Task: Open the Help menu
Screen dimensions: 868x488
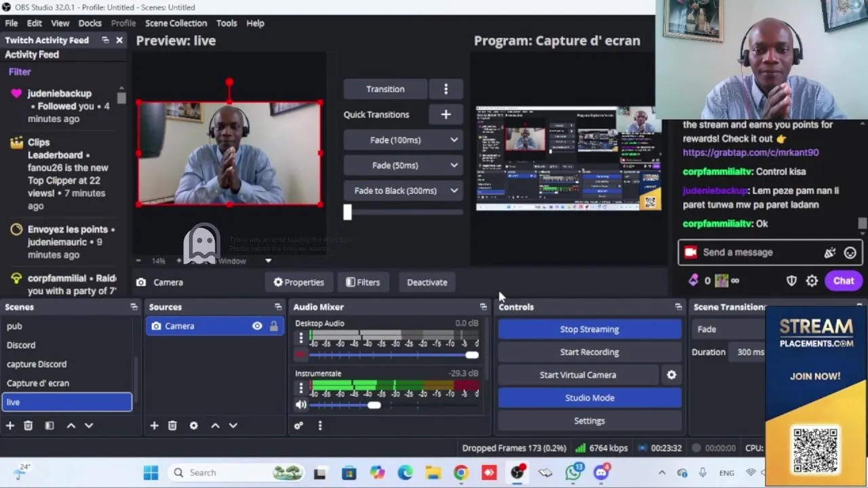Action: [255, 23]
